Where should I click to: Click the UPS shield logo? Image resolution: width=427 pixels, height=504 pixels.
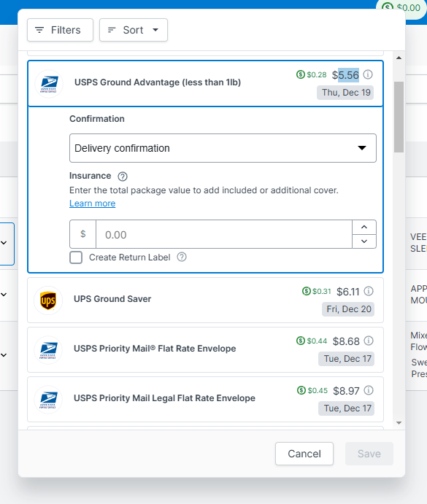[48, 301]
